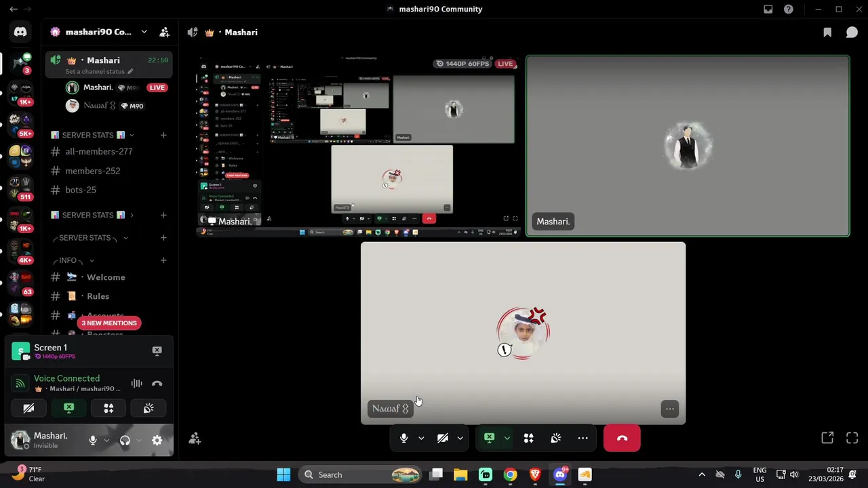
Task: Open the server icon with 511 badge
Action: 20,188
